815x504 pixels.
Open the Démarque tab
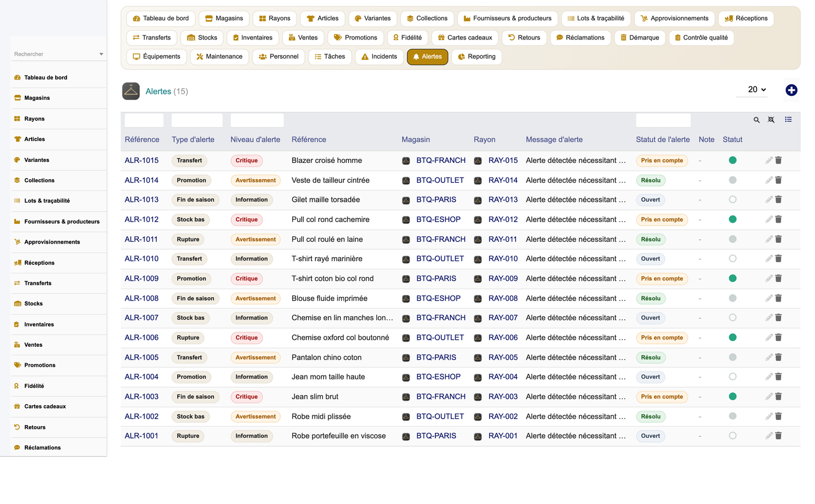tap(640, 38)
